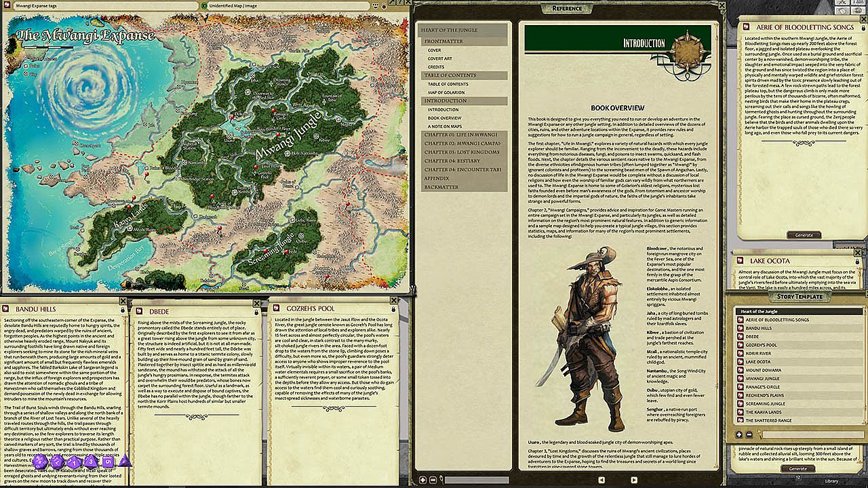This screenshot has height=488, width=868.
Task: Open Rechiend's Plains row icon in Story Template
Action: pyautogui.click(x=741, y=395)
